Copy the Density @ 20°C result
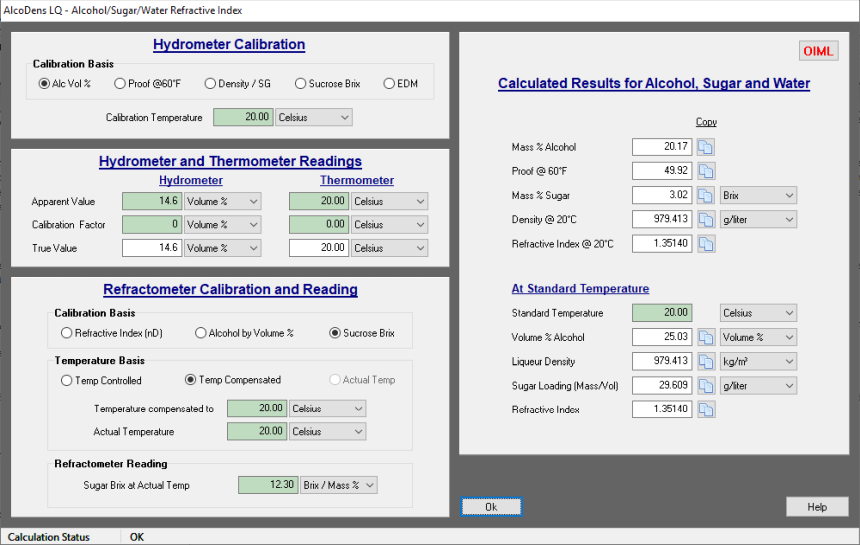860x545 pixels. 706,219
